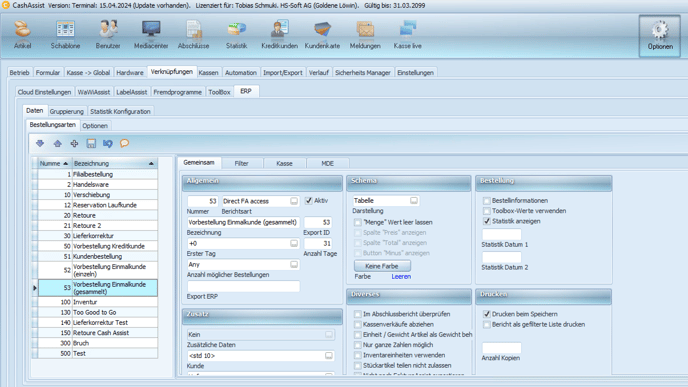This screenshot has height=387, width=688.
Task: Open the Meldungen module
Action: point(365,34)
